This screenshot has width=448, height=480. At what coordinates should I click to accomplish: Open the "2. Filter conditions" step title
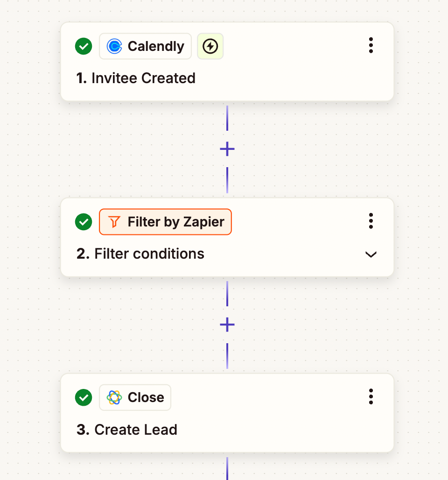[x=140, y=254]
